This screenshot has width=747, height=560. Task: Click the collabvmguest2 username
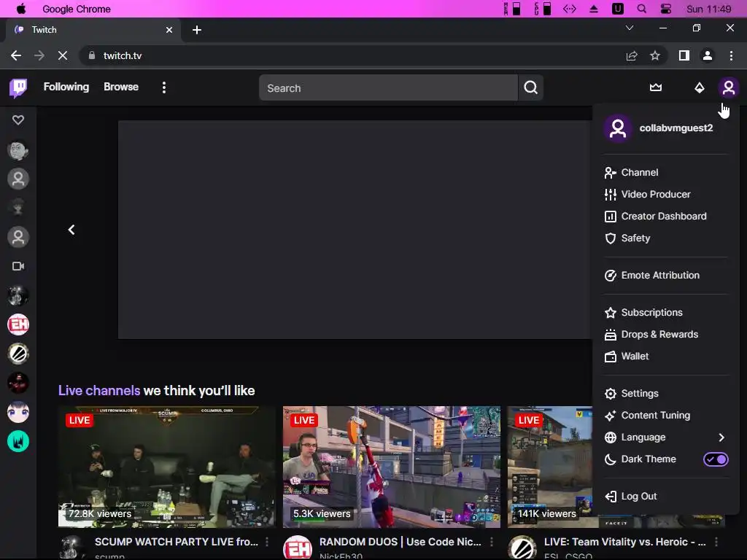coord(676,128)
